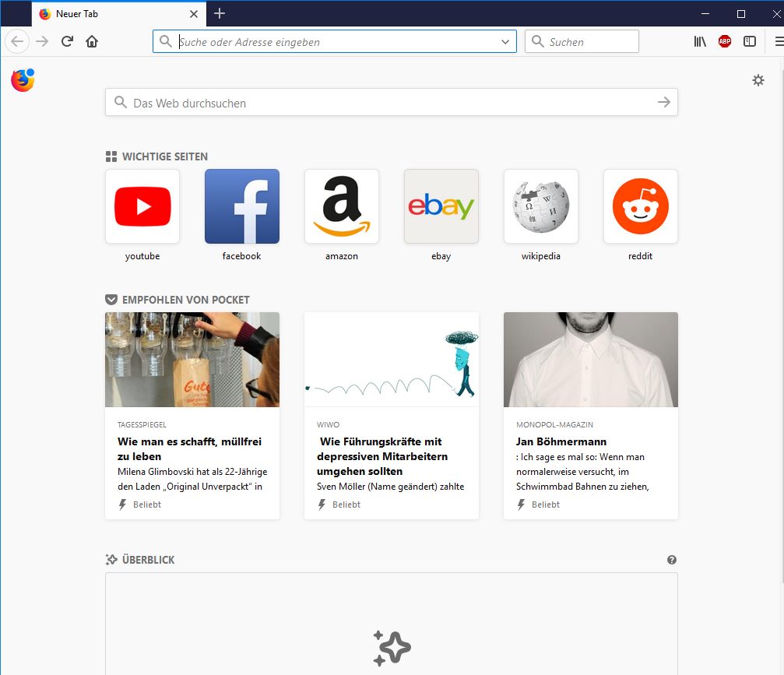
Task: Click the WIWO source label
Action: [328, 424]
